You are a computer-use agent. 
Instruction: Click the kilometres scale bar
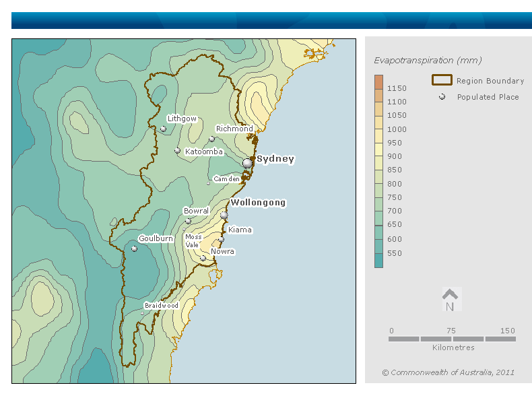pos(452,339)
